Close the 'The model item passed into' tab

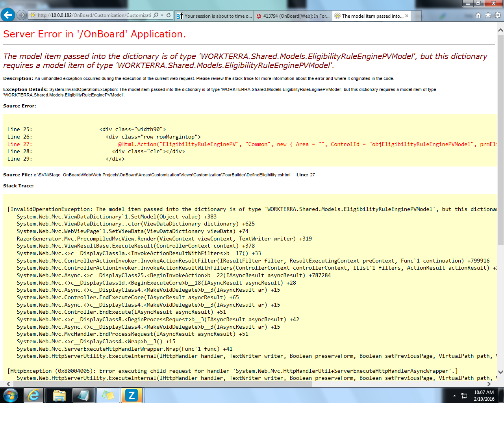(407, 16)
